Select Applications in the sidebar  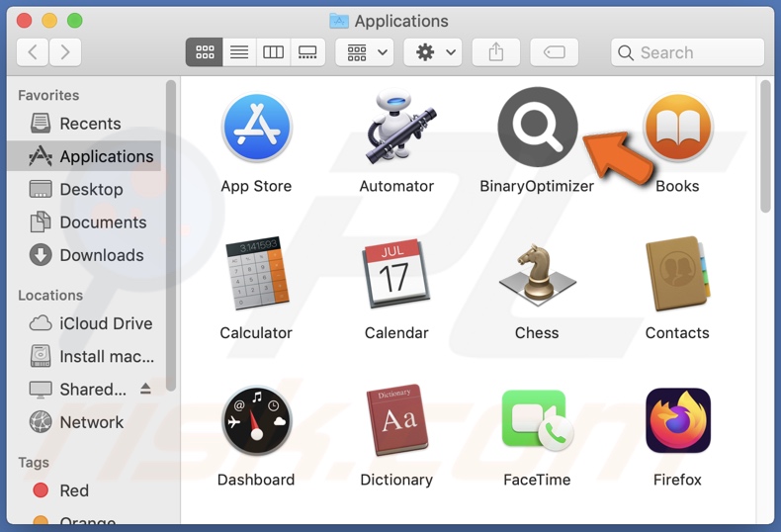click(x=85, y=156)
